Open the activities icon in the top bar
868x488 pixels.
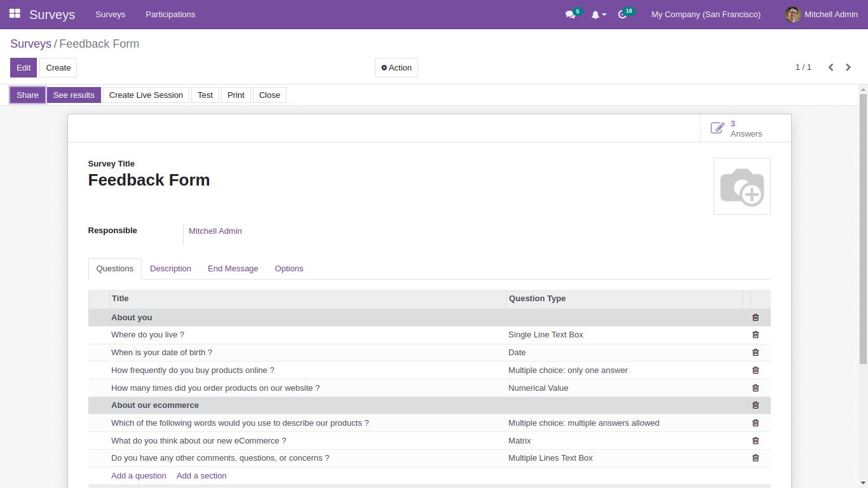(x=623, y=14)
